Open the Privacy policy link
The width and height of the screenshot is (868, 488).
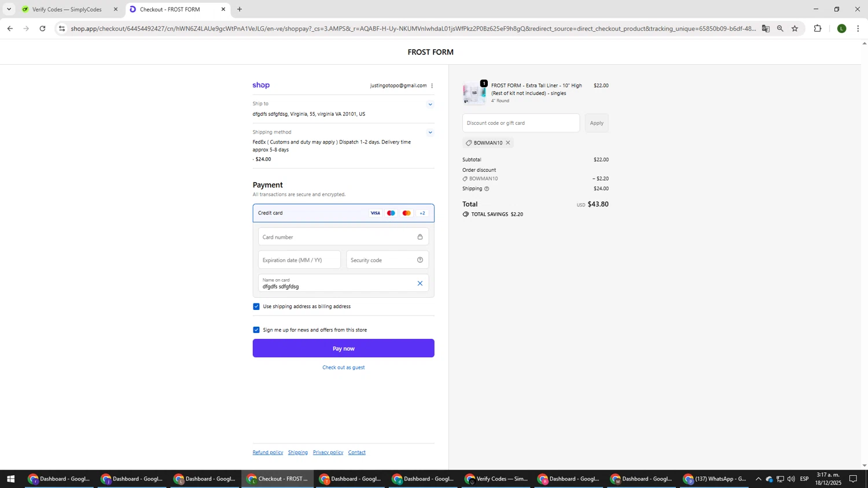[x=328, y=453]
